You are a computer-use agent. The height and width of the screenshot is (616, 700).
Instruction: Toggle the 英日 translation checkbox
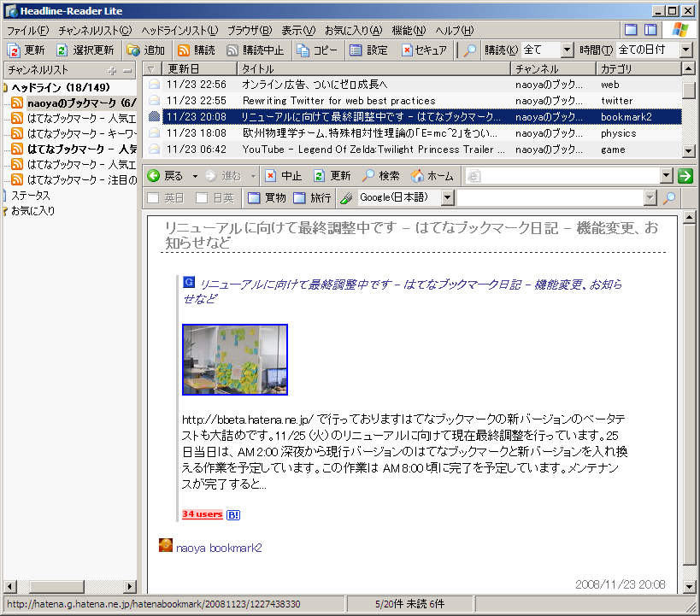click(x=153, y=197)
